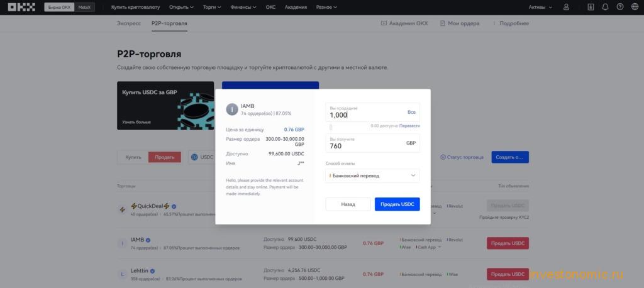Expand IAMB row payment methods chevron

click(x=440, y=247)
